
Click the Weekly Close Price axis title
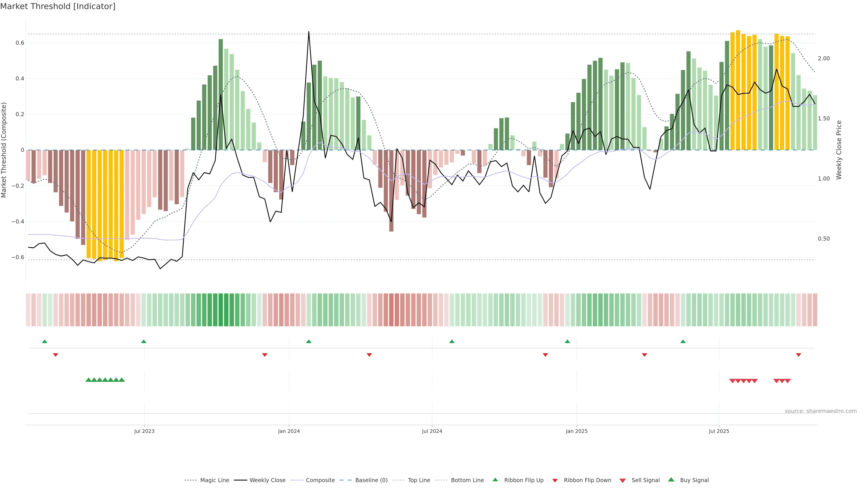tap(839, 150)
